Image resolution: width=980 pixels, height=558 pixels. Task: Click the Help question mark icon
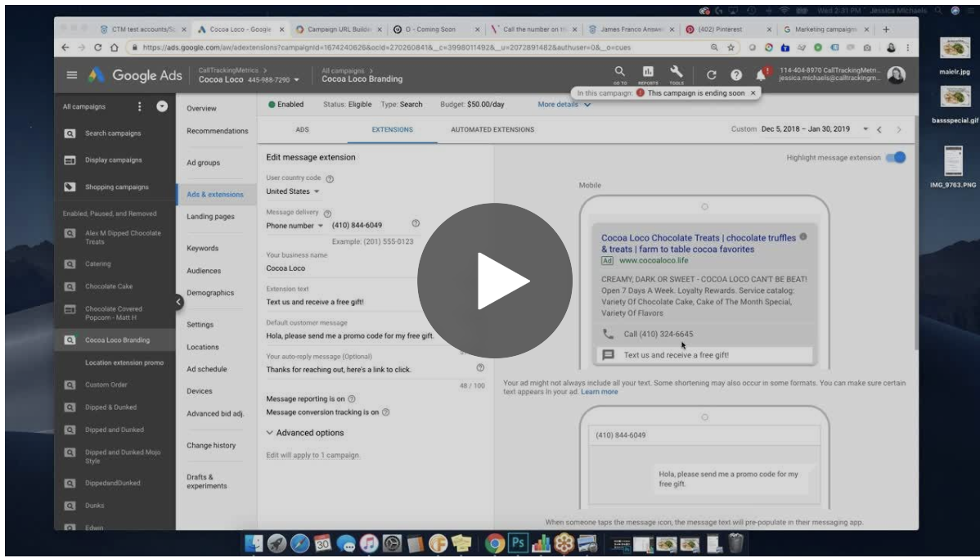(735, 77)
